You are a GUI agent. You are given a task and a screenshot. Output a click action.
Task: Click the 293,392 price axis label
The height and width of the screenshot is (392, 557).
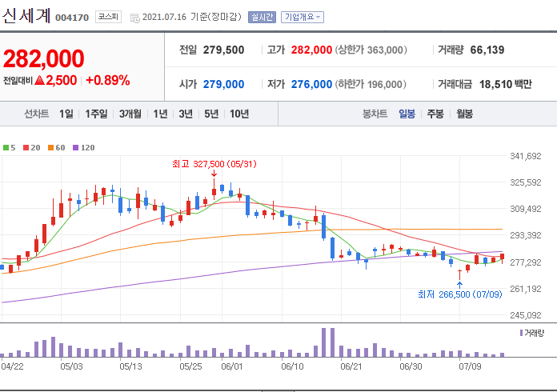pos(526,235)
